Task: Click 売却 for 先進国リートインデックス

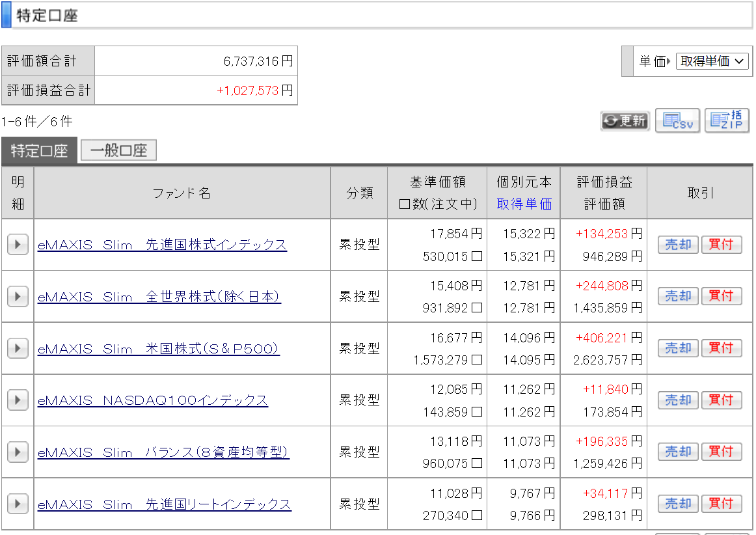Action: pos(678,504)
